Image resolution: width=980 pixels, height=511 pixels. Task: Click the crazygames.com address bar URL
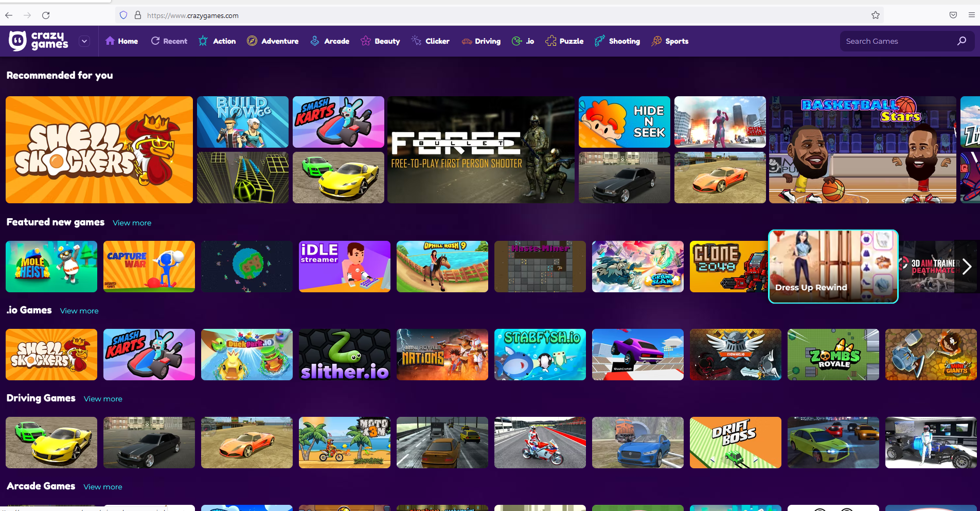[193, 15]
